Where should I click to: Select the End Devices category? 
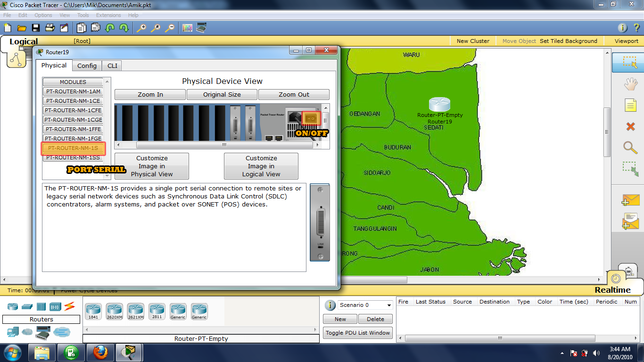point(13,332)
